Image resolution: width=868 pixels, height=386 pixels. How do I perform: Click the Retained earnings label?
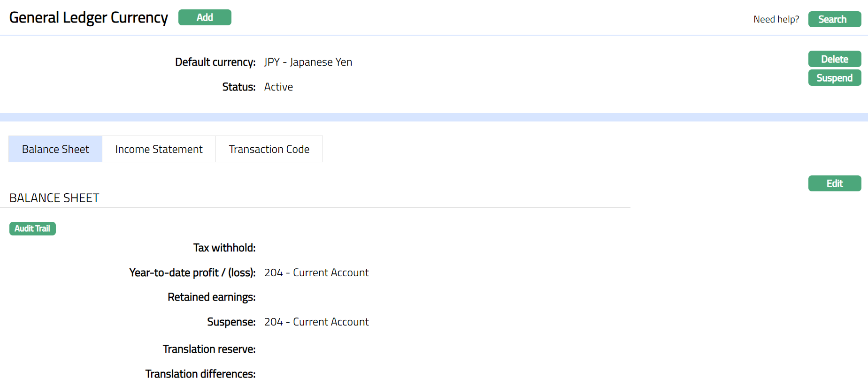[211, 297]
